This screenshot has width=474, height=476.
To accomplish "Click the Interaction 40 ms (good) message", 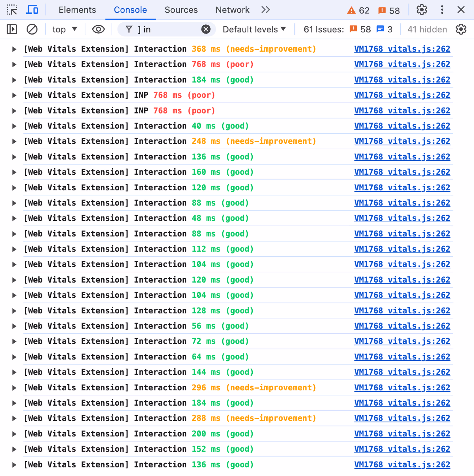I will click(x=136, y=126).
